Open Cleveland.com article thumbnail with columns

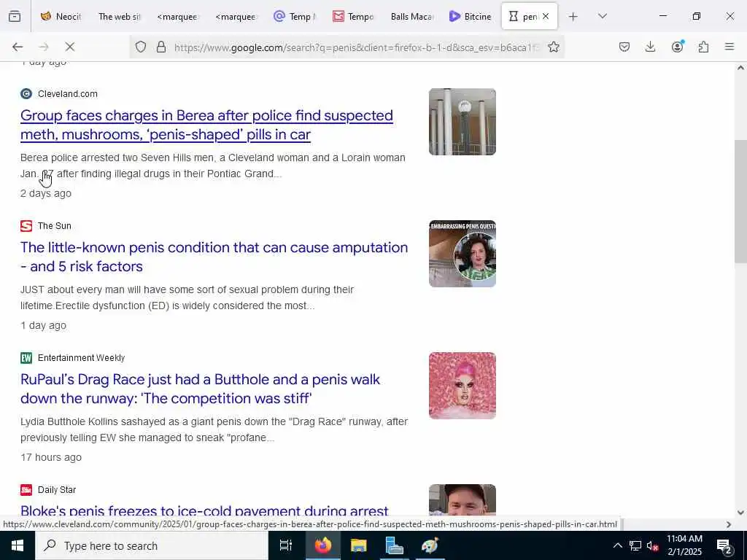[x=462, y=122]
